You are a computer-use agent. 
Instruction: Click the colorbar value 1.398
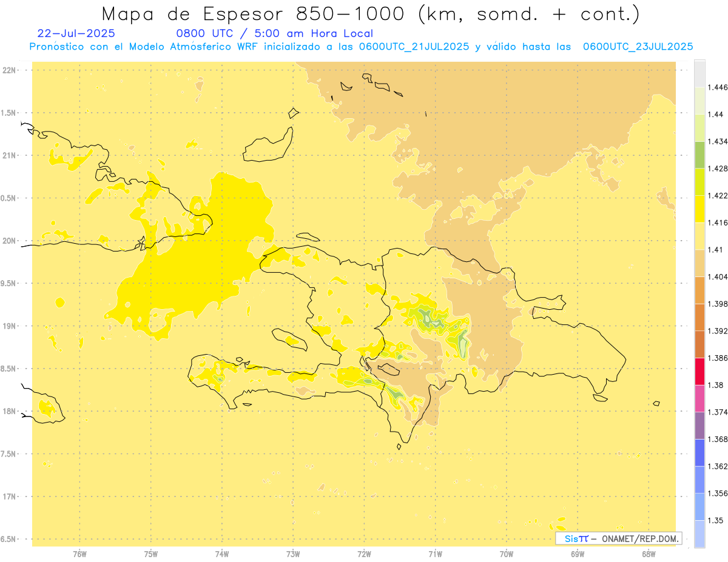tap(719, 304)
